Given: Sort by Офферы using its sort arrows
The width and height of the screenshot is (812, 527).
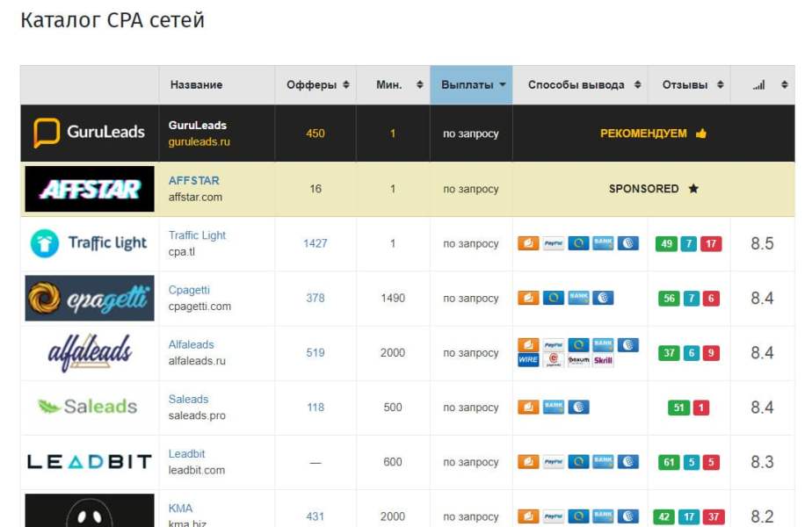Looking at the screenshot, I should click(346, 85).
